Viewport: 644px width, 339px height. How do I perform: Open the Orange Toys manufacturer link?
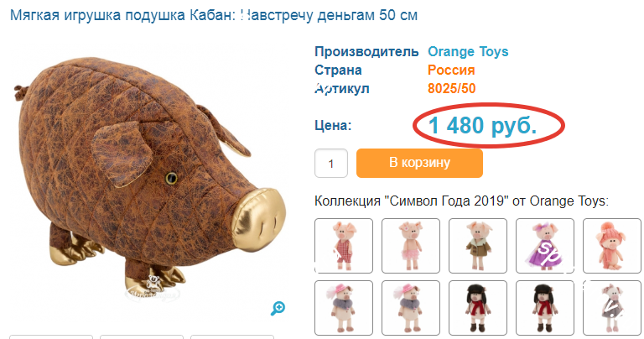[x=468, y=52]
